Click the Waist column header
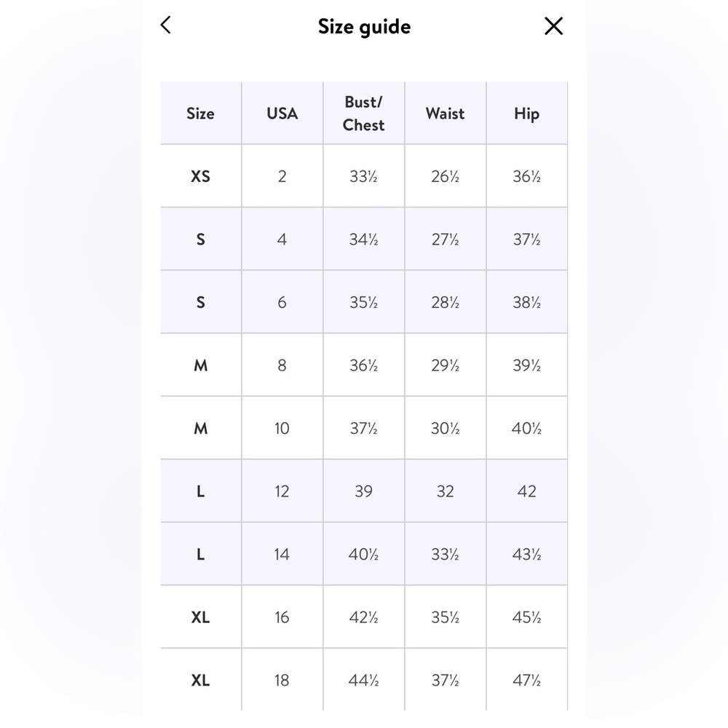Viewport: 728px width, 728px height. click(446, 114)
